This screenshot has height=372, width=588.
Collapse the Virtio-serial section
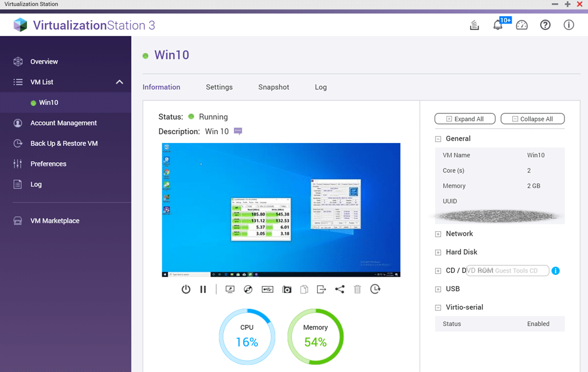click(x=438, y=307)
